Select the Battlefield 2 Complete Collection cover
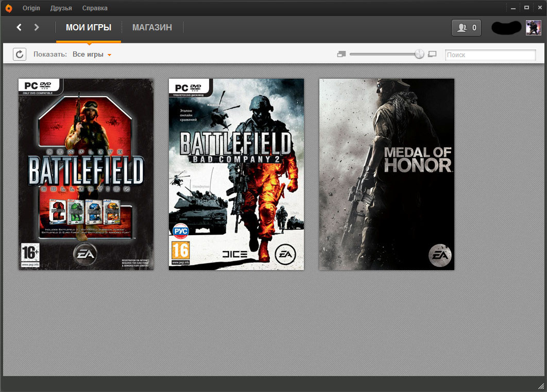Screen dimensions: 547x392 tap(86, 174)
